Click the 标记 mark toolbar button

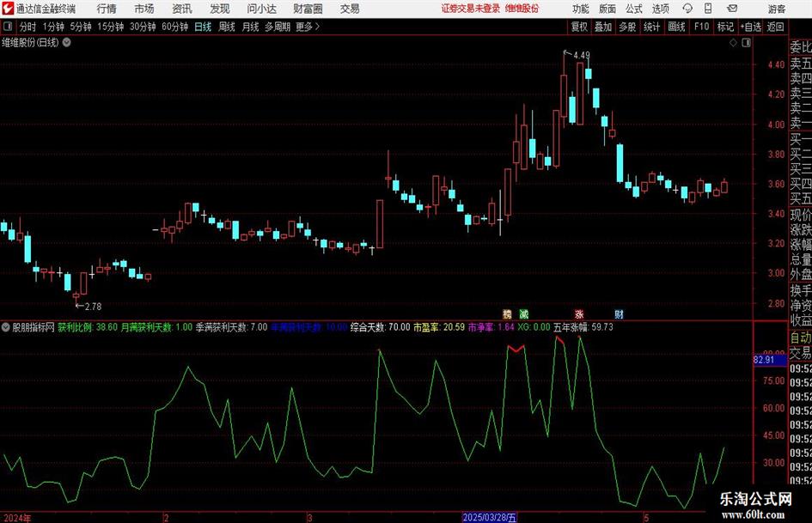pyautogui.click(x=725, y=27)
